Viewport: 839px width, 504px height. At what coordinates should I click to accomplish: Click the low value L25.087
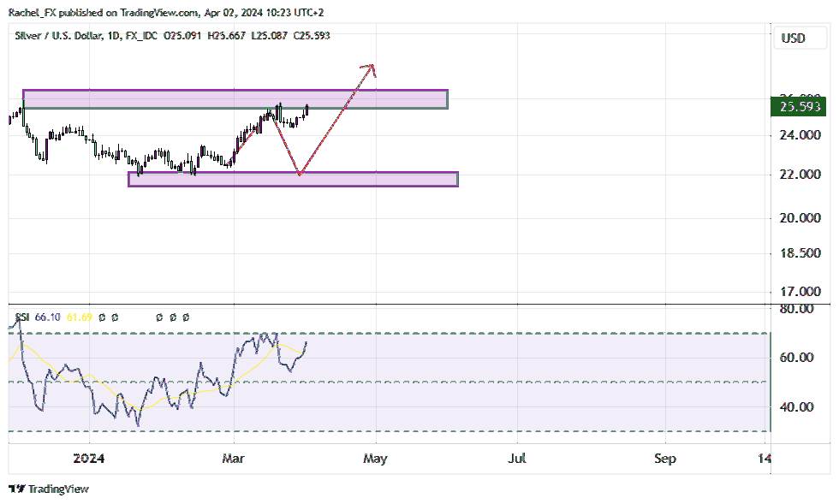[x=269, y=36]
